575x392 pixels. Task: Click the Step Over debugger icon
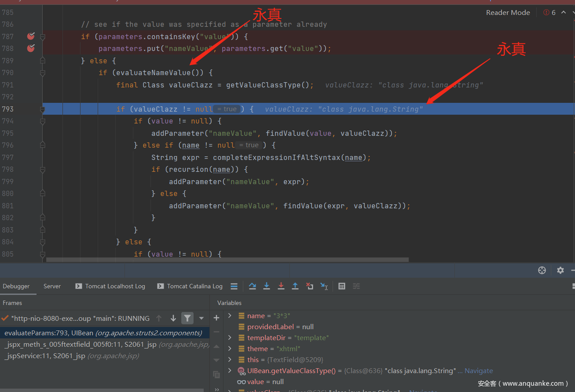coord(252,286)
